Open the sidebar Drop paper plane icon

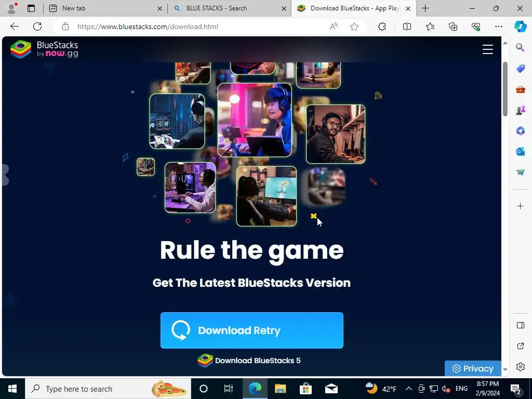tap(520, 172)
